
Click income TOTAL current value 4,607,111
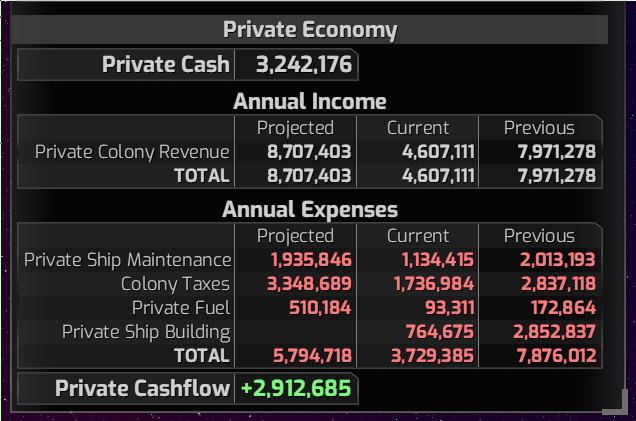pos(438,176)
